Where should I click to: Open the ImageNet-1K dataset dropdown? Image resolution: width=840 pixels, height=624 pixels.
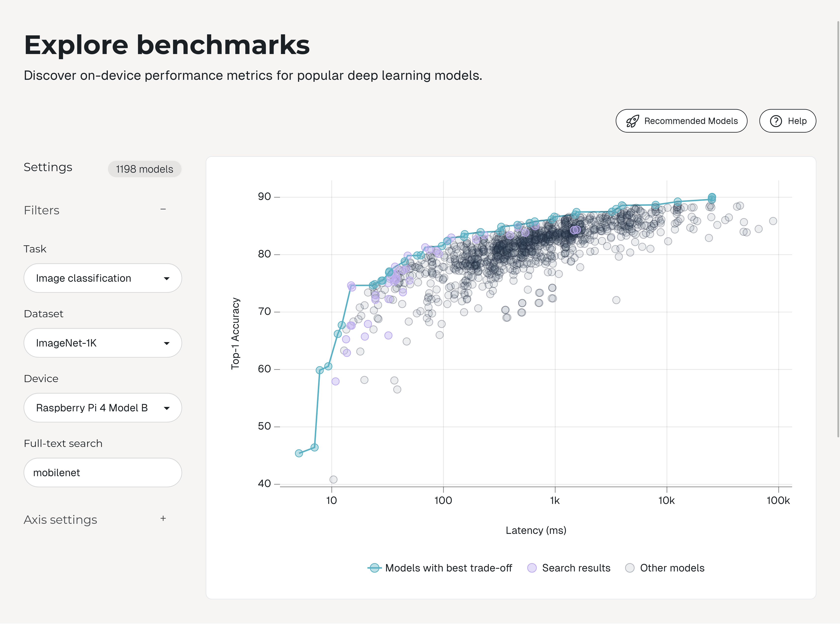(102, 343)
